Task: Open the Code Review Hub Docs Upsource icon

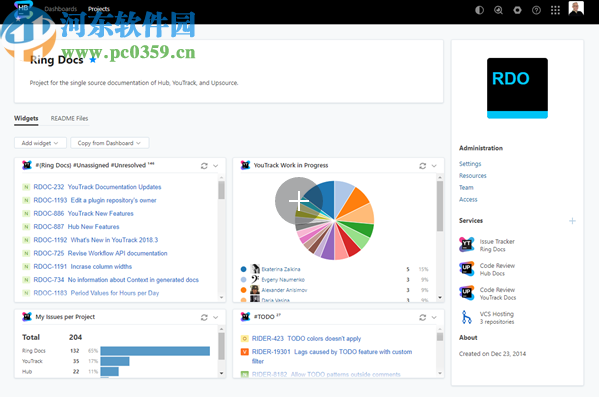Action: 467,269
